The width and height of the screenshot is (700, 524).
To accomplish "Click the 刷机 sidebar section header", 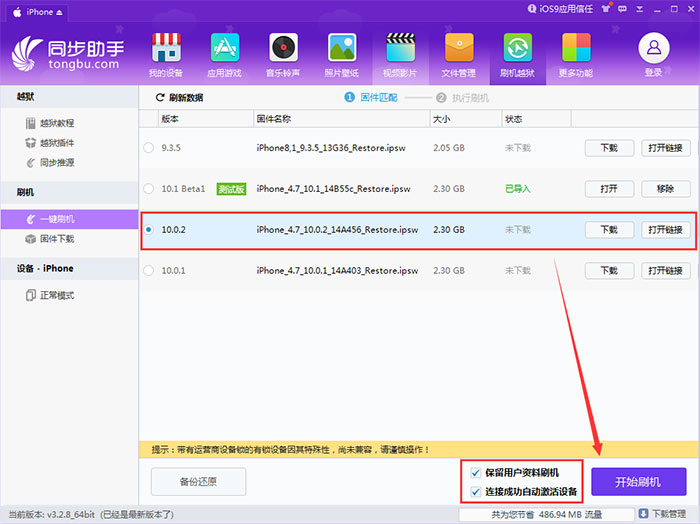I will [70, 192].
